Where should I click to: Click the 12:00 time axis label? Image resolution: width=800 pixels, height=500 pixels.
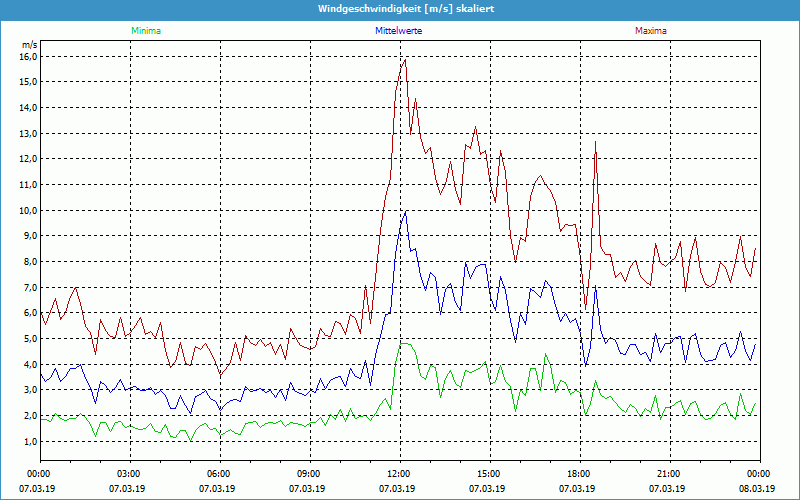click(399, 473)
